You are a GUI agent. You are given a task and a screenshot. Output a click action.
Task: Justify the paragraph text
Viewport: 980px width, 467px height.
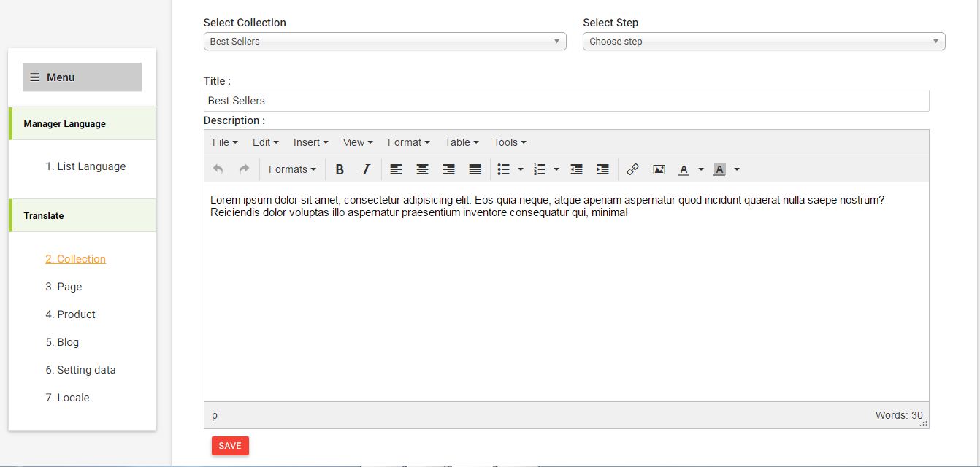(x=475, y=169)
